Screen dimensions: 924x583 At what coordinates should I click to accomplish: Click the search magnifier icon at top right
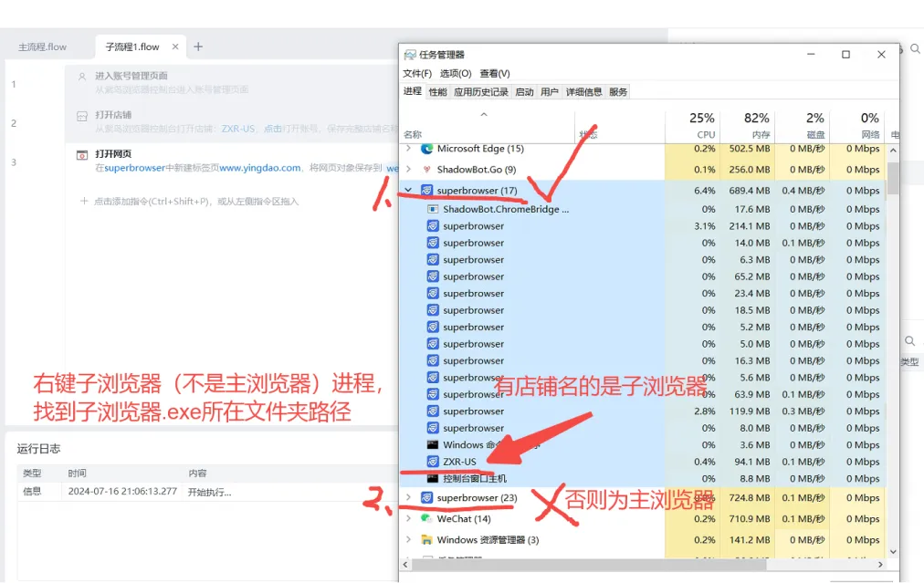[x=915, y=49]
